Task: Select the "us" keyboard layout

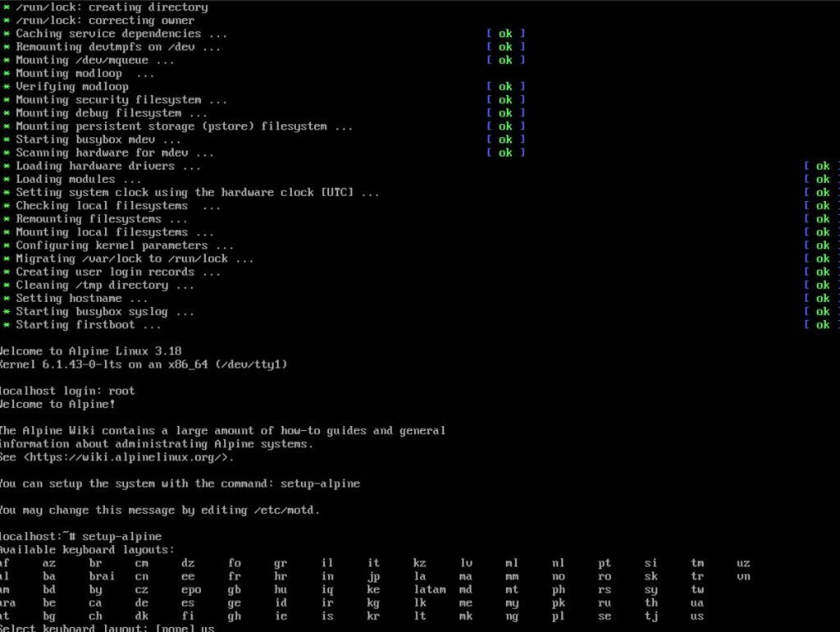Action: pos(697,616)
